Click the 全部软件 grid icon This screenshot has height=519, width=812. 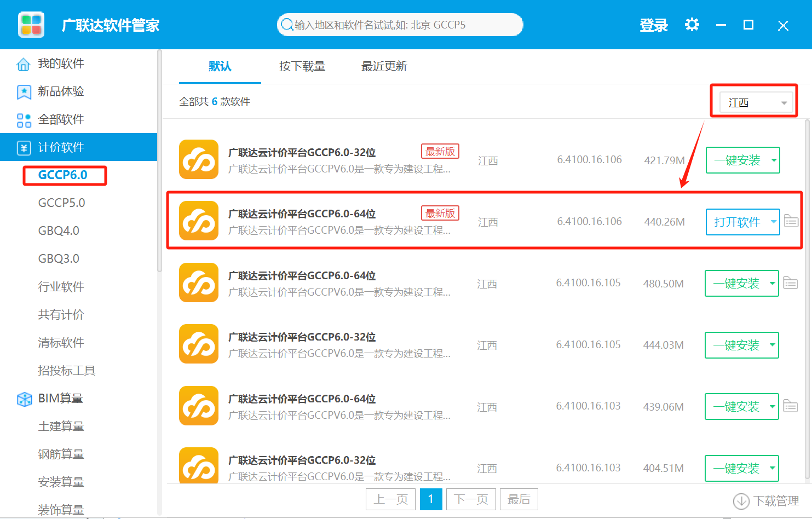pos(24,120)
